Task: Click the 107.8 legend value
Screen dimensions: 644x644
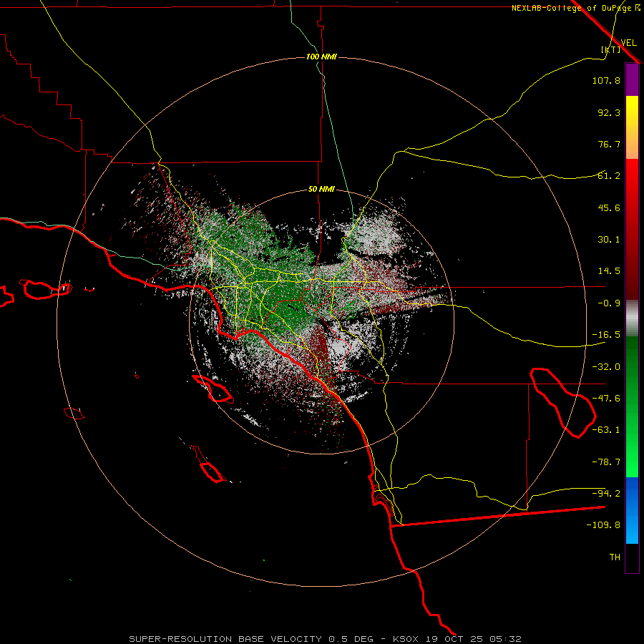Action: point(606,80)
